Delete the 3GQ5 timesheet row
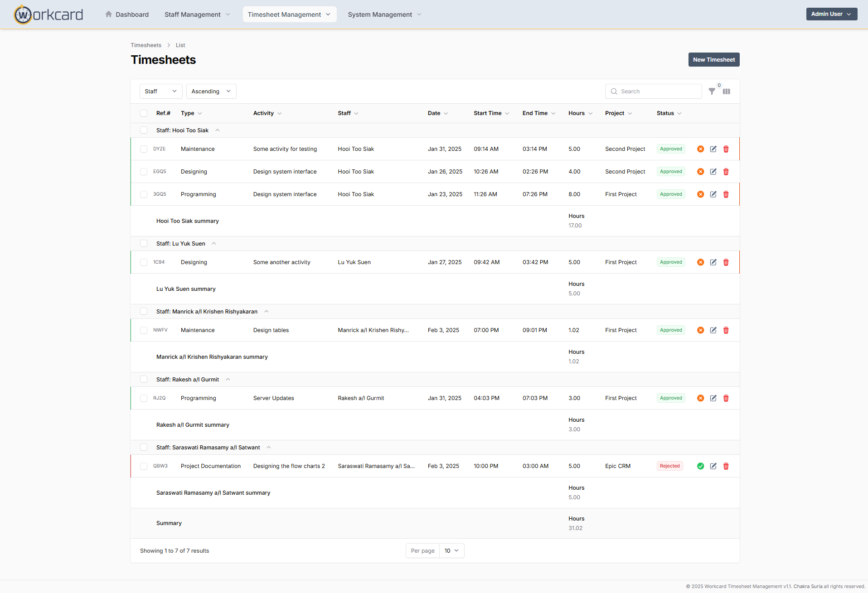Image resolution: width=868 pixels, height=593 pixels. [726, 194]
